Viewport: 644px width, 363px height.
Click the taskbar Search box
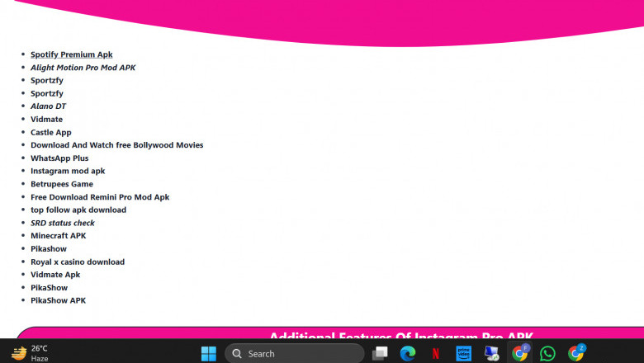point(295,353)
